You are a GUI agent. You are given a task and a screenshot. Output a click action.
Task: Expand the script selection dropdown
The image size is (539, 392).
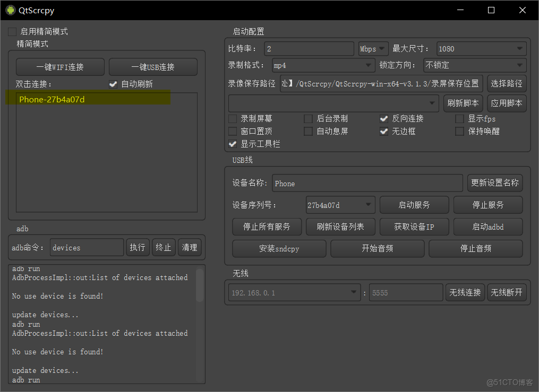pos(333,103)
